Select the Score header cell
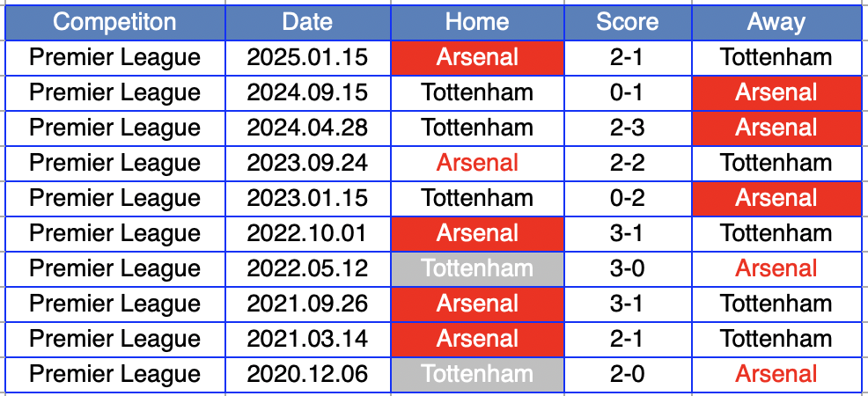The image size is (868, 396). coord(627,22)
